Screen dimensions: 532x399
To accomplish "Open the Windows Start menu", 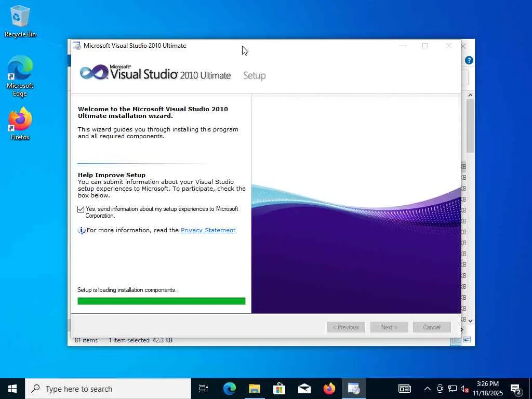I will [12, 389].
